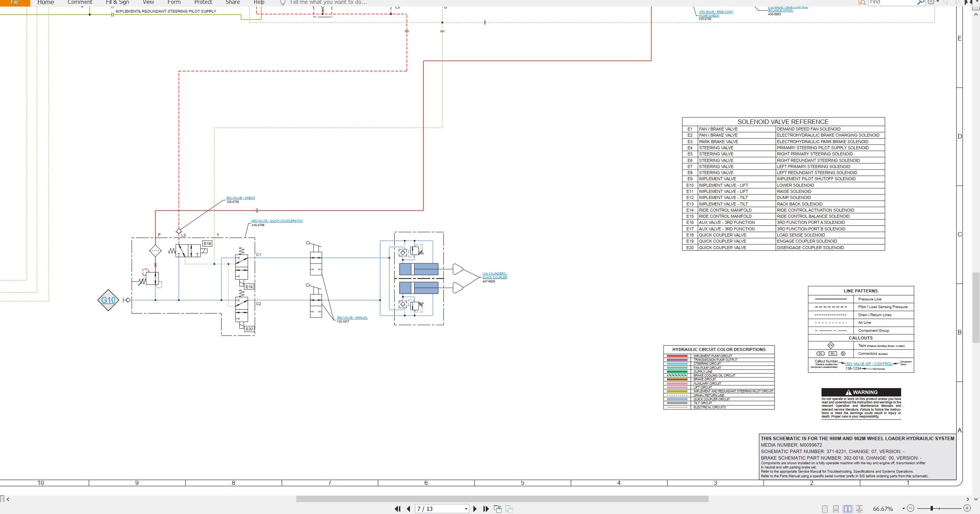This screenshot has width=980, height=514.
Task: Switch to continuous page view
Action: 836,509
